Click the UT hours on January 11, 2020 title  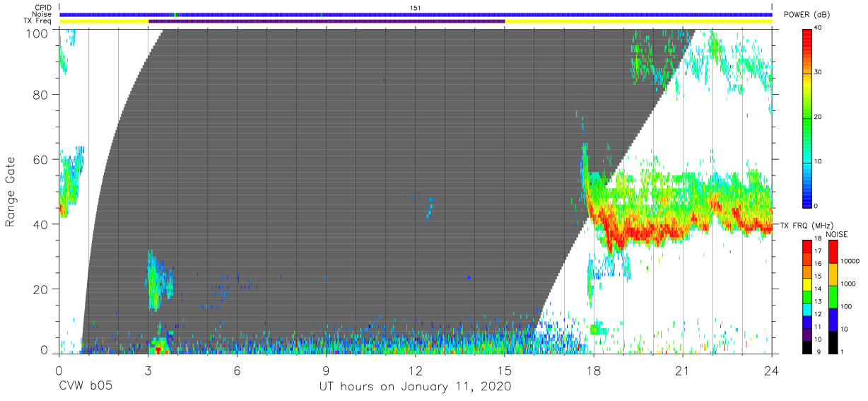click(x=415, y=387)
